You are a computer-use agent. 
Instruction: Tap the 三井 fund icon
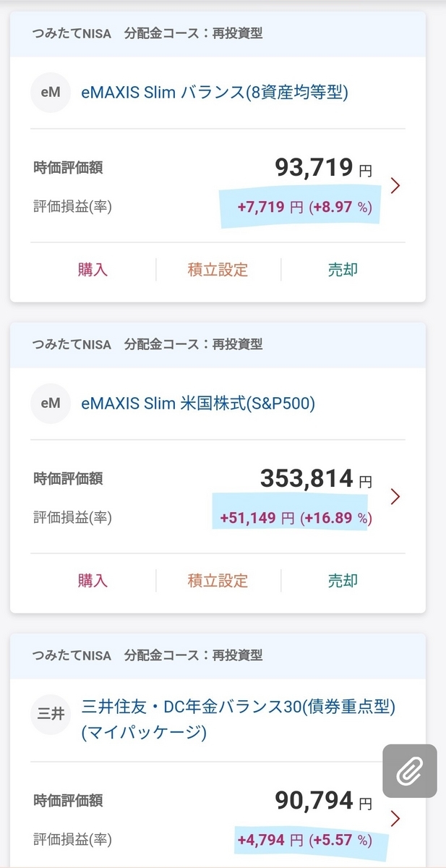(x=51, y=714)
